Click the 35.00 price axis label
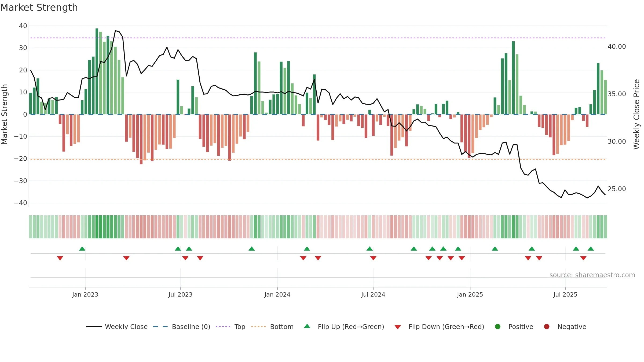This screenshot has height=362, width=644. [x=617, y=94]
